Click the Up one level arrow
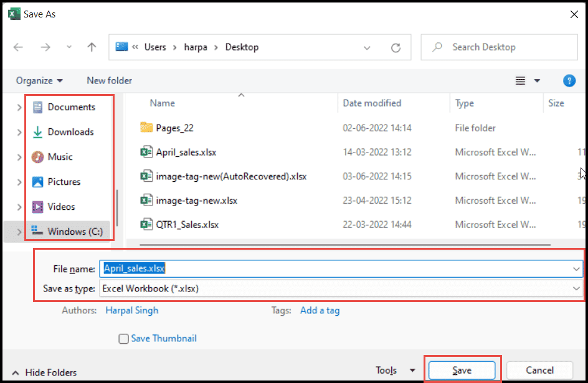The image size is (588, 383). click(x=92, y=47)
